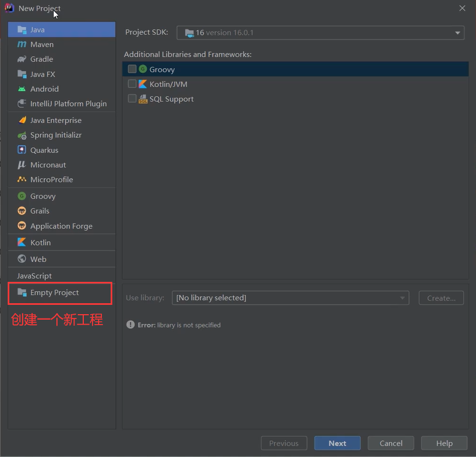Click the Previous button
Viewport: 476px width, 457px height.
point(284,443)
